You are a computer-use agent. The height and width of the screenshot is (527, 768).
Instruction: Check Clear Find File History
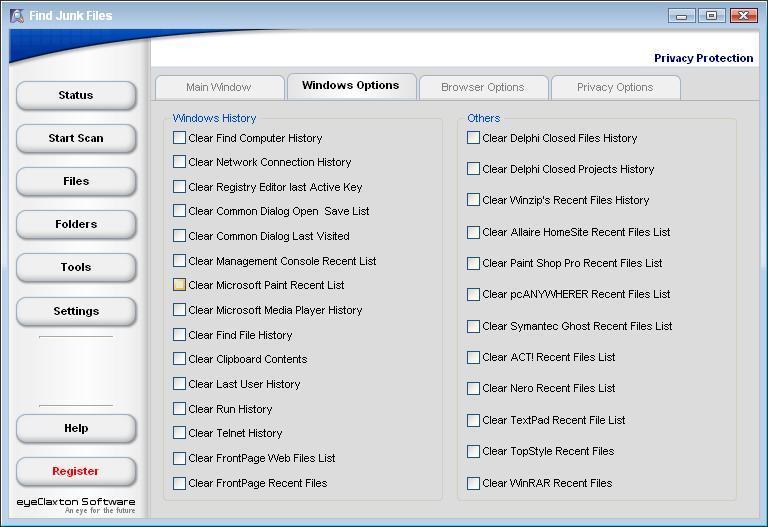click(179, 335)
